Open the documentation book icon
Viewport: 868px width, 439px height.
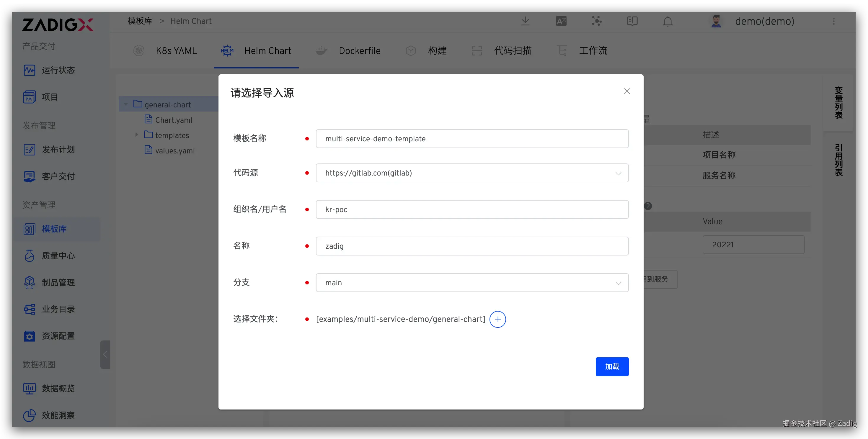coord(632,21)
